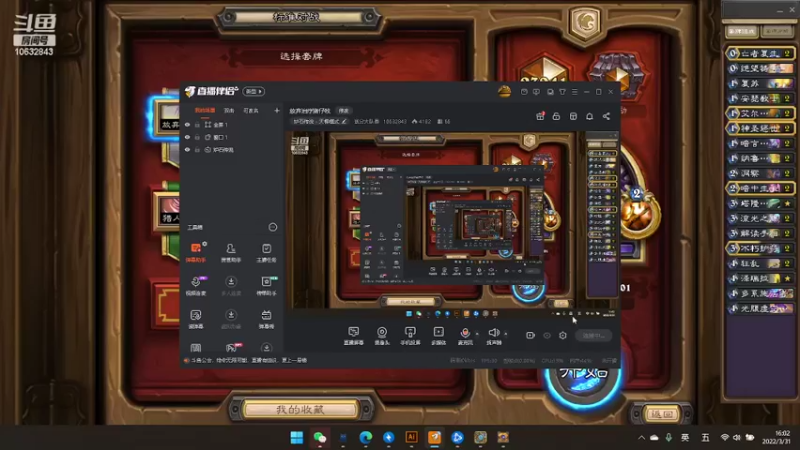
Task: Add a new scene with the plus icon
Action: tap(277, 110)
